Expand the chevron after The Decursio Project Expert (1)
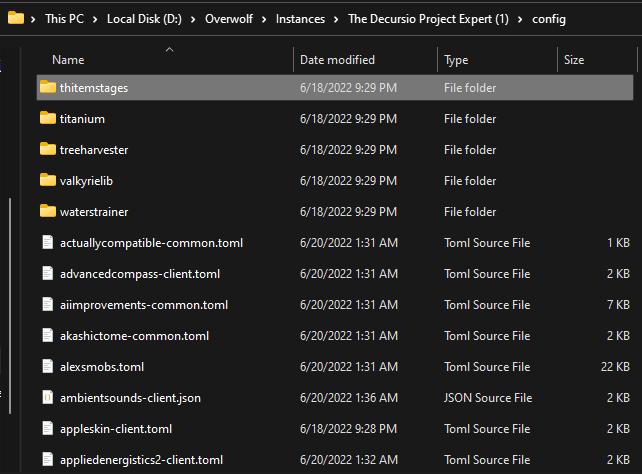642x474 pixels. [520, 19]
